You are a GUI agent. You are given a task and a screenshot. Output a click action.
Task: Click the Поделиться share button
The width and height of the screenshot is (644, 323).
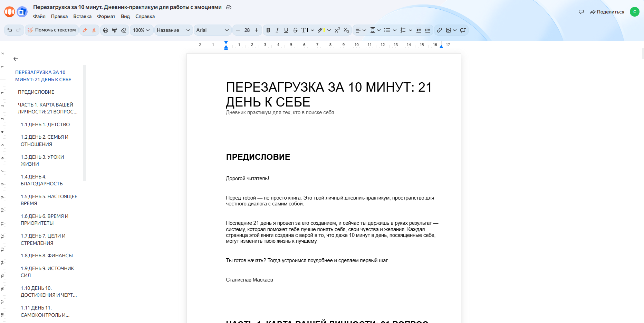[607, 12]
